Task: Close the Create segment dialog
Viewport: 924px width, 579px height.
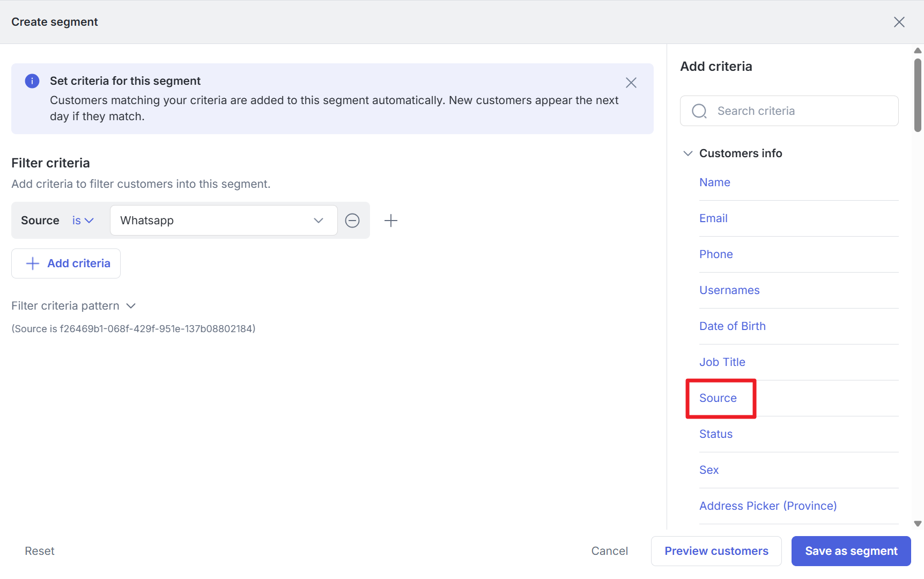Action: click(x=899, y=22)
